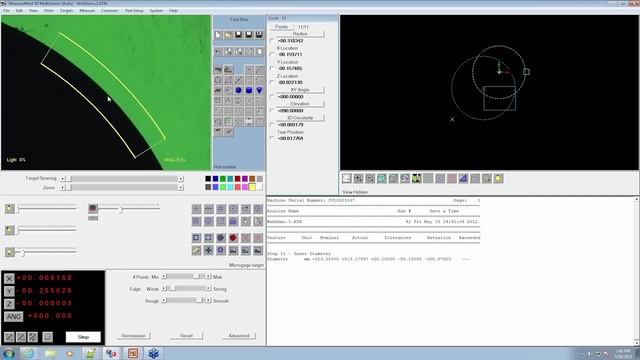The width and height of the screenshot is (640, 360).
Task: Click the top light intensity slider
Action: point(47,209)
